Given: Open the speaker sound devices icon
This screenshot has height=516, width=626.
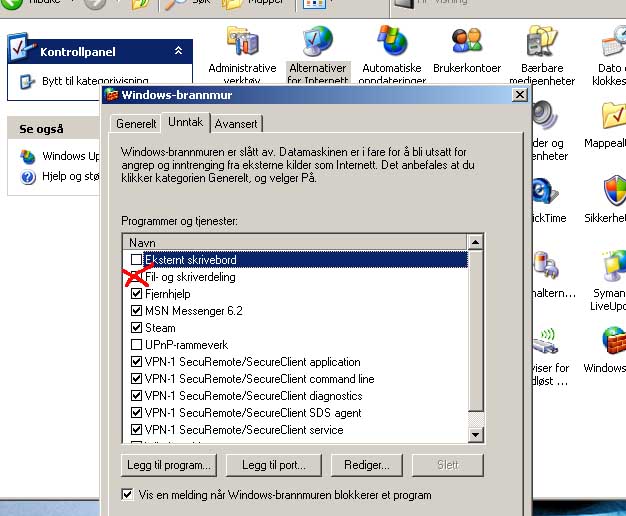Looking at the screenshot, I should (x=545, y=116).
